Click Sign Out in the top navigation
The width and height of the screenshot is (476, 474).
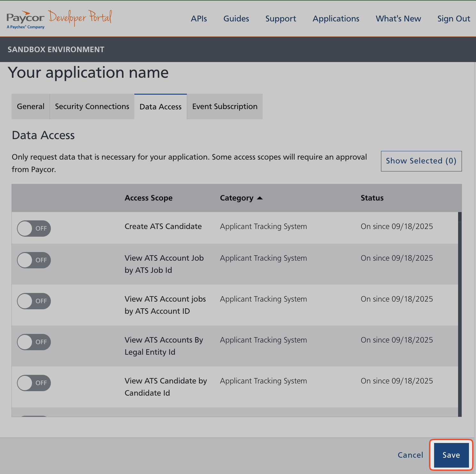click(454, 19)
